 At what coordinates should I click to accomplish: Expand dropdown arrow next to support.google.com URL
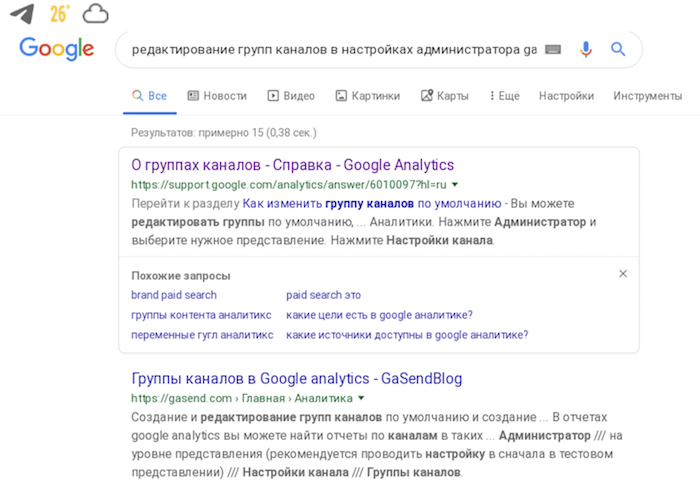tap(455, 184)
